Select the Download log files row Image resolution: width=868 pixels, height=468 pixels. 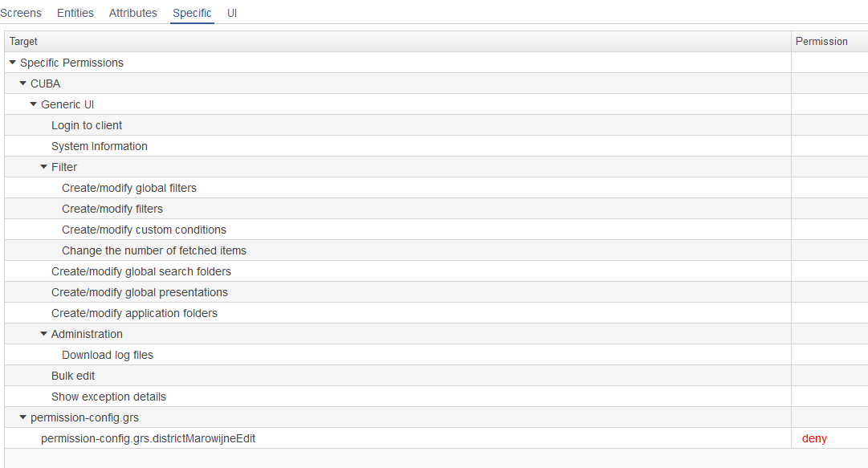(398, 355)
